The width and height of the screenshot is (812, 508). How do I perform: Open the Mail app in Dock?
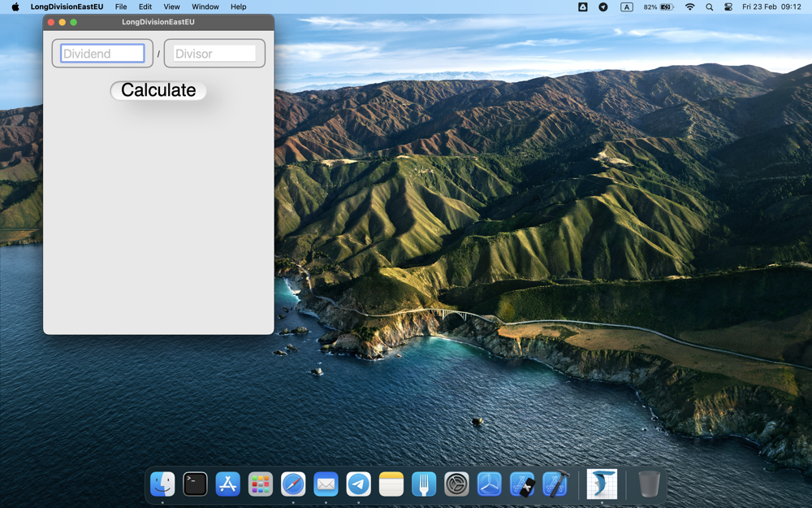(x=326, y=484)
